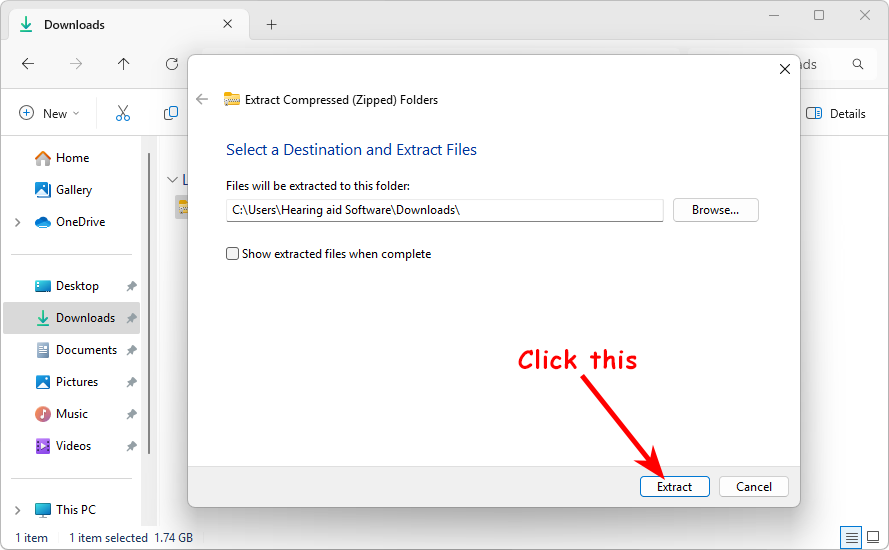The height and width of the screenshot is (550, 889).
Task: Click the Copy icon in toolbar
Action: 171,113
